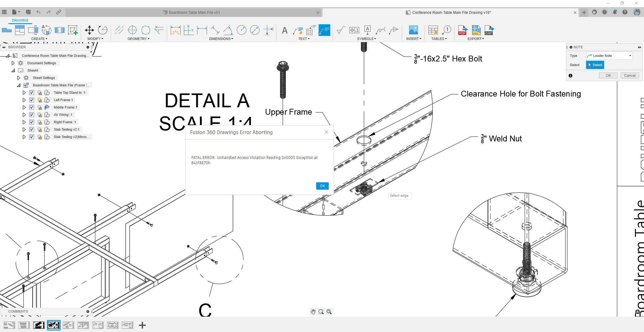This screenshot has height=332, width=644.
Task: Click the Base View create icon
Action: (x=6, y=30)
